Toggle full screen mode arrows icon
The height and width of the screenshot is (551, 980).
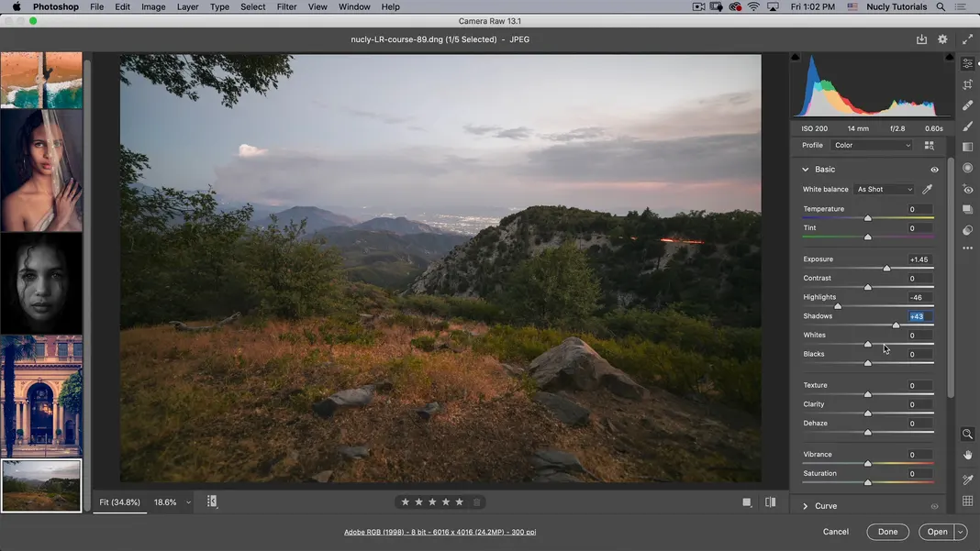[x=967, y=39]
